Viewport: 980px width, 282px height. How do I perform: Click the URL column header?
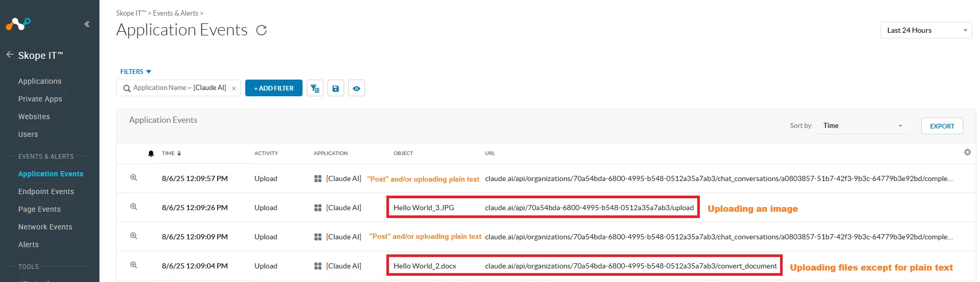point(490,153)
